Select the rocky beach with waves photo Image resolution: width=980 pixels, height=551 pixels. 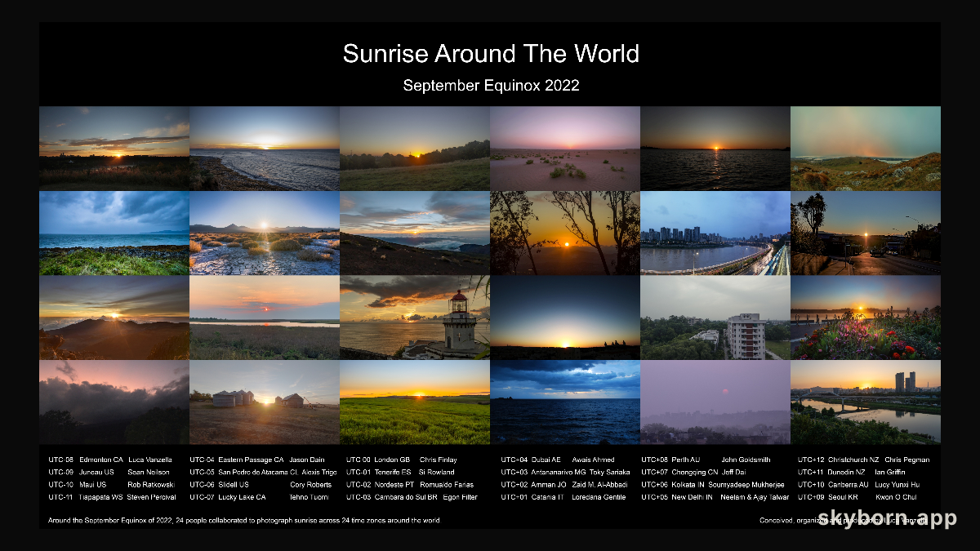(265, 148)
